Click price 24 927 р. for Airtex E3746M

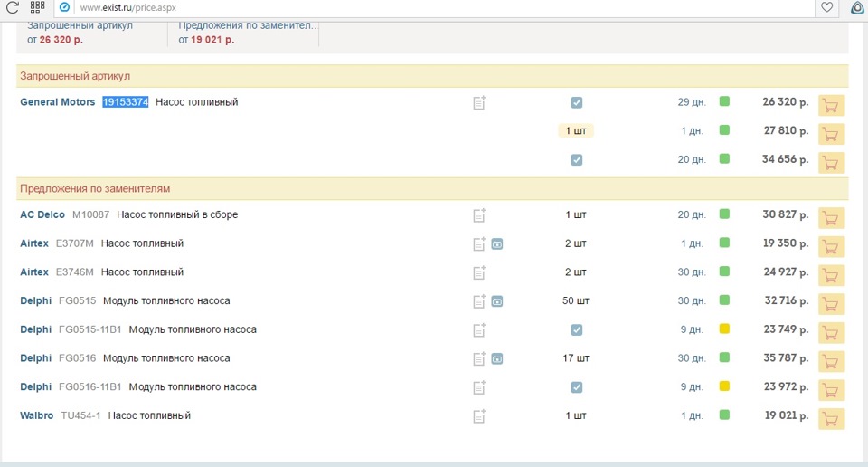pyautogui.click(x=786, y=272)
